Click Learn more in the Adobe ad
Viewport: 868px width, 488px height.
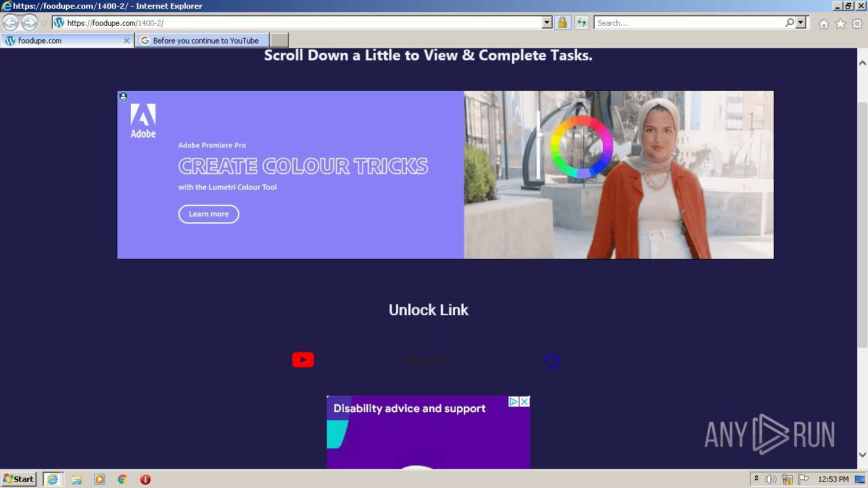tap(209, 214)
